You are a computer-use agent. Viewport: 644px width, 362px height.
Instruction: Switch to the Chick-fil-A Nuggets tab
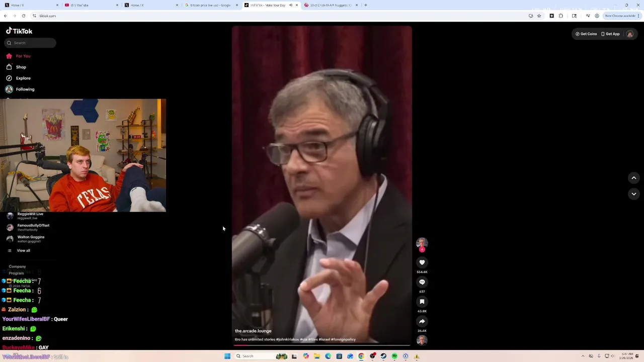click(331, 5)
